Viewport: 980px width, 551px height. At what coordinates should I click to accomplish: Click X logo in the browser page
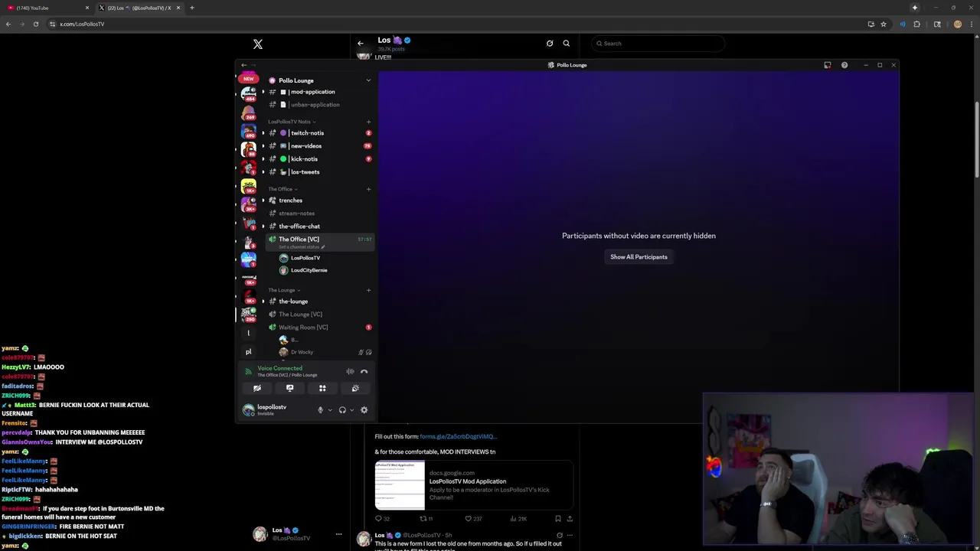click(258, 44)
